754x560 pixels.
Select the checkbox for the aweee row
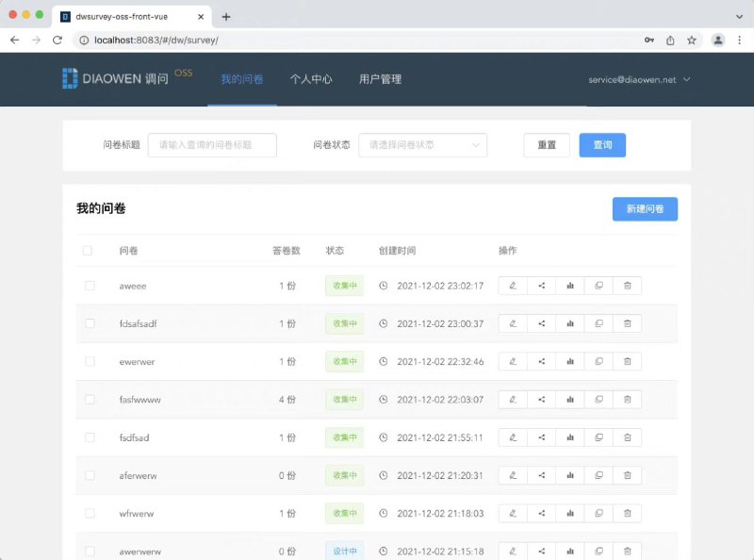[88, 286]
